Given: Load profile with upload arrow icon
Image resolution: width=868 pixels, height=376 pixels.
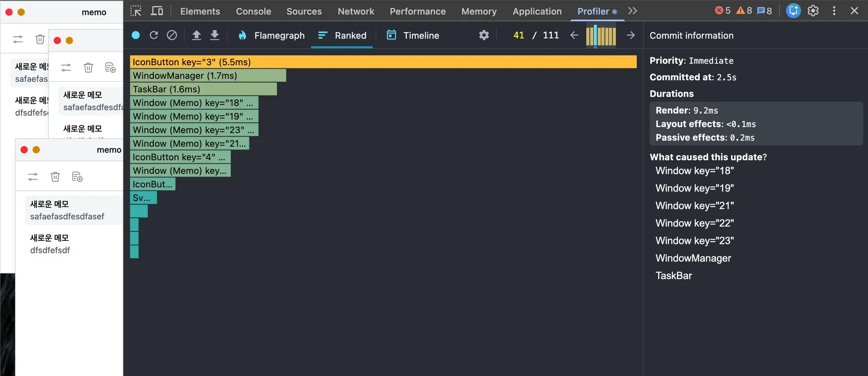Looking at the screenshot, I should click(196, 35).
